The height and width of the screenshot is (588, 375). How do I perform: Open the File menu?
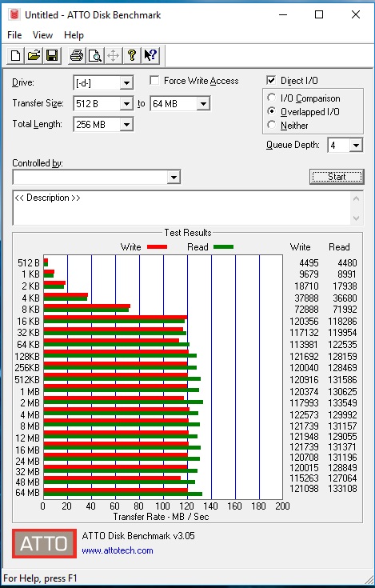(x=14, y=35)
